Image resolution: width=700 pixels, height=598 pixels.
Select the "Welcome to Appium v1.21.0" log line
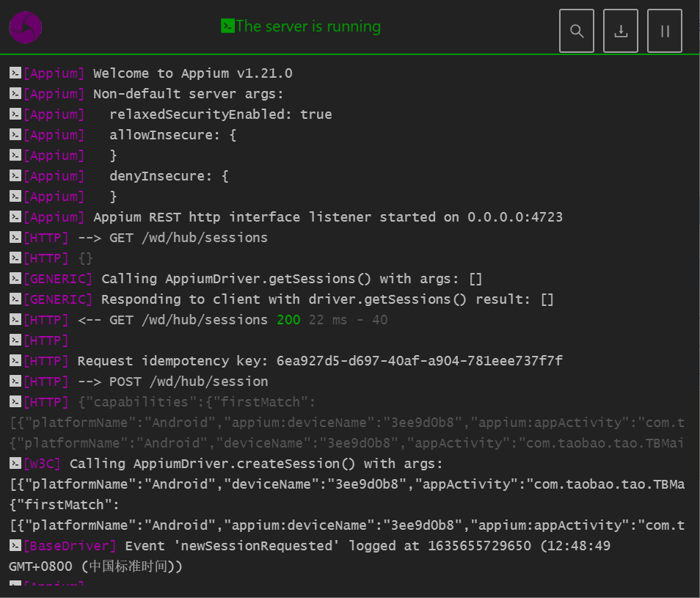[x=192, y=73]
